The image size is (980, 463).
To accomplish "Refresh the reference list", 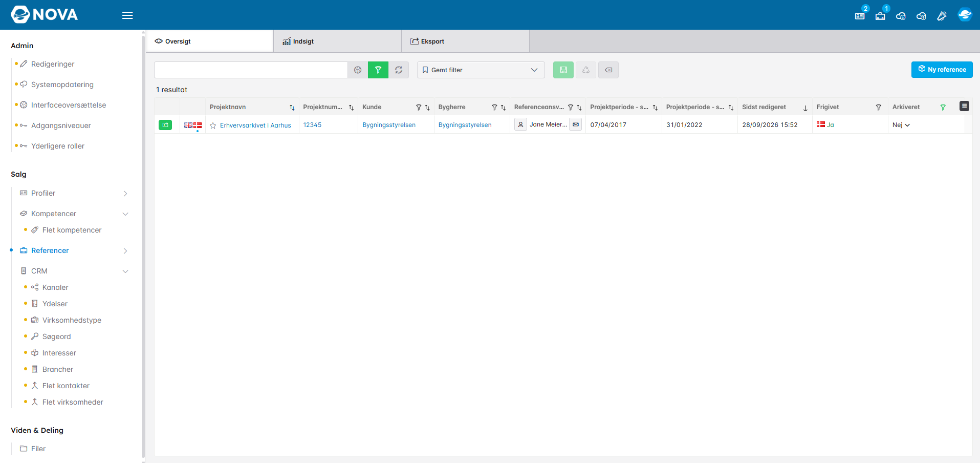I will [399, 70].
